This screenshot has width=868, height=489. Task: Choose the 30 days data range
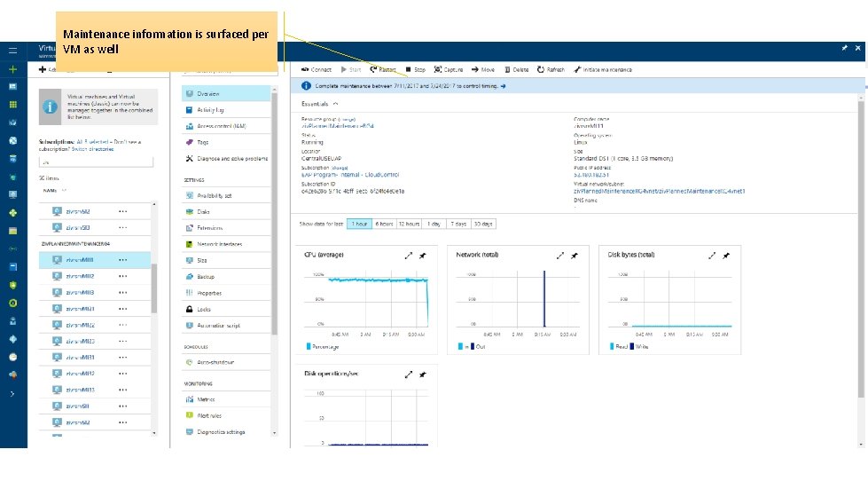point(483,224)
